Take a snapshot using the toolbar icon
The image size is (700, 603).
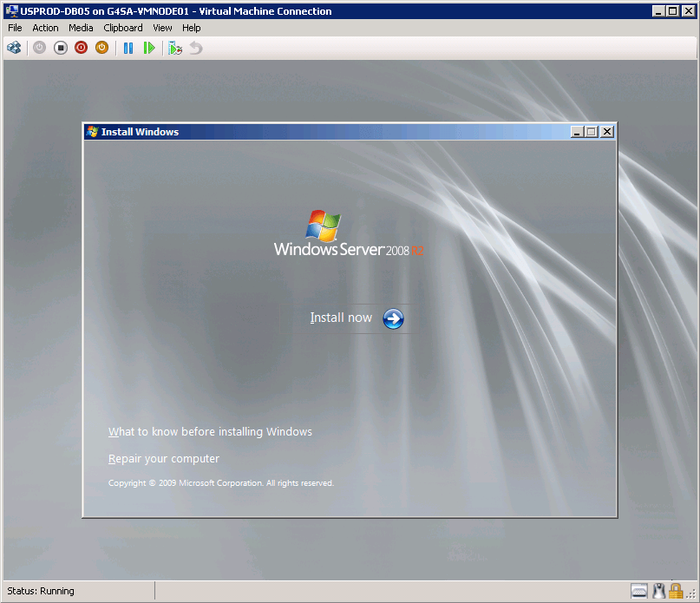[x=175, y=48]
